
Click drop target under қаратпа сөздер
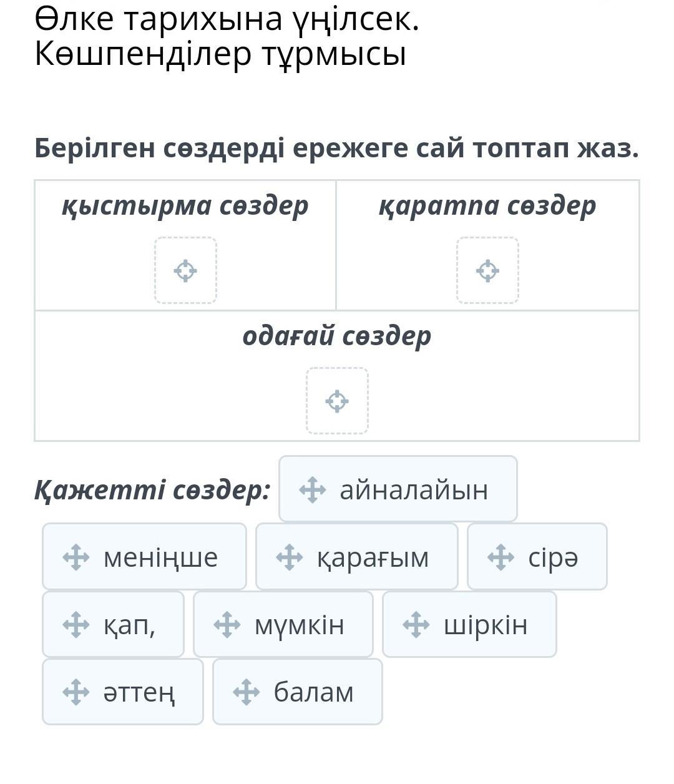[x=487, y=270]
